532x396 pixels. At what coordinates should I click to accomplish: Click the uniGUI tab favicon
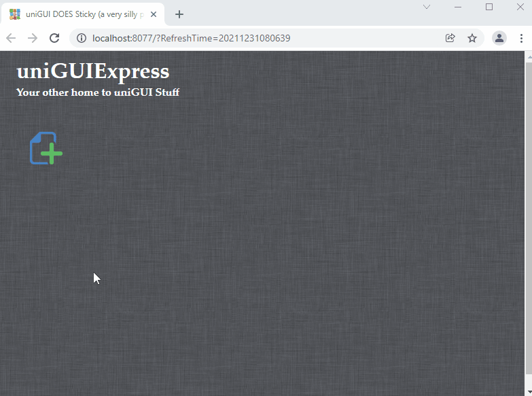(14, 14)
